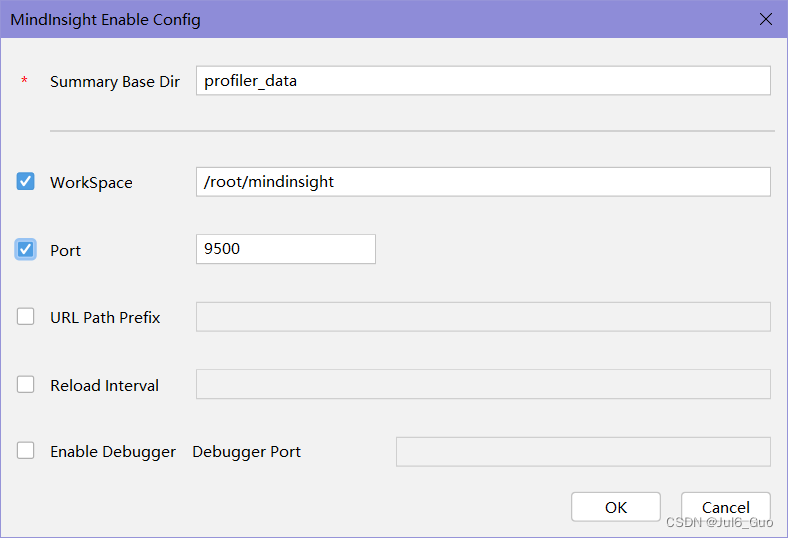
Task: Click the URL Path Prefix label
Action: pos(105,317)
